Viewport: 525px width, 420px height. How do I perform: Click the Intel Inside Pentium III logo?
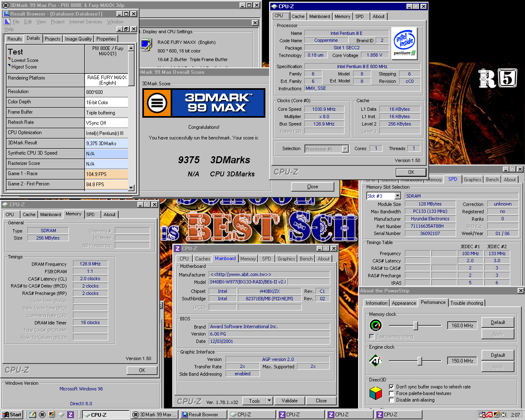(405, 43)
